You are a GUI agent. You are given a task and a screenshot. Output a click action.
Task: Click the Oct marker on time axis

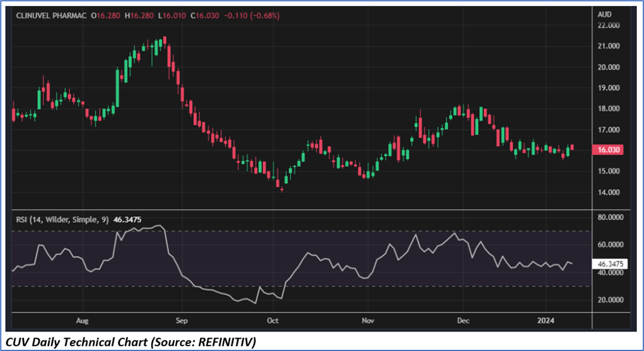coord(272,322)
